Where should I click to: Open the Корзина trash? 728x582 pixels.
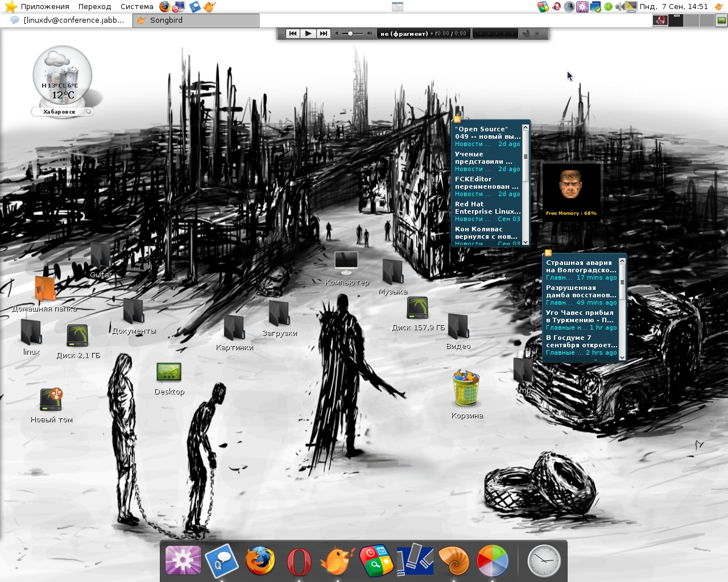click(x=467, y=394)
